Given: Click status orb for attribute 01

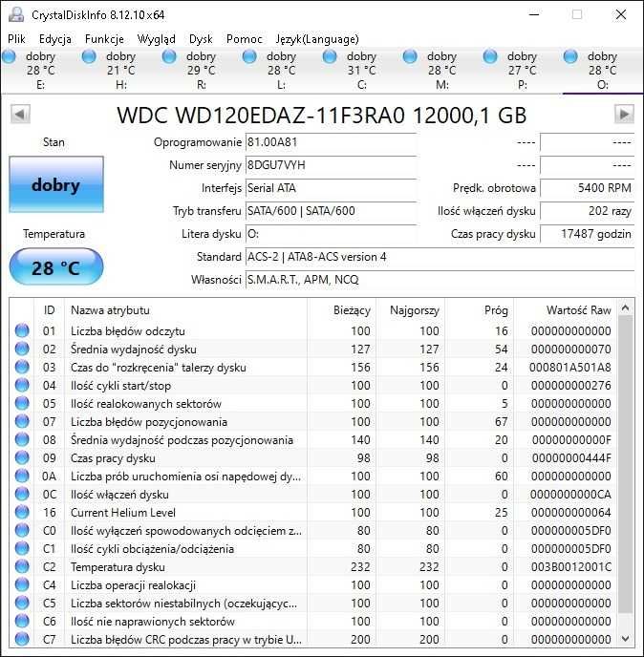Looking at the screenshot, I should 22,330.
